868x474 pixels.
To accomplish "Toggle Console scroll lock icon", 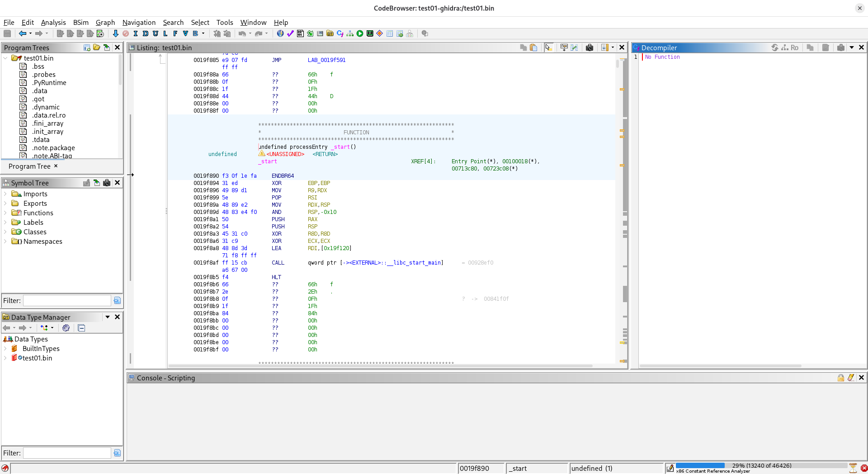I will pos(841,378).
